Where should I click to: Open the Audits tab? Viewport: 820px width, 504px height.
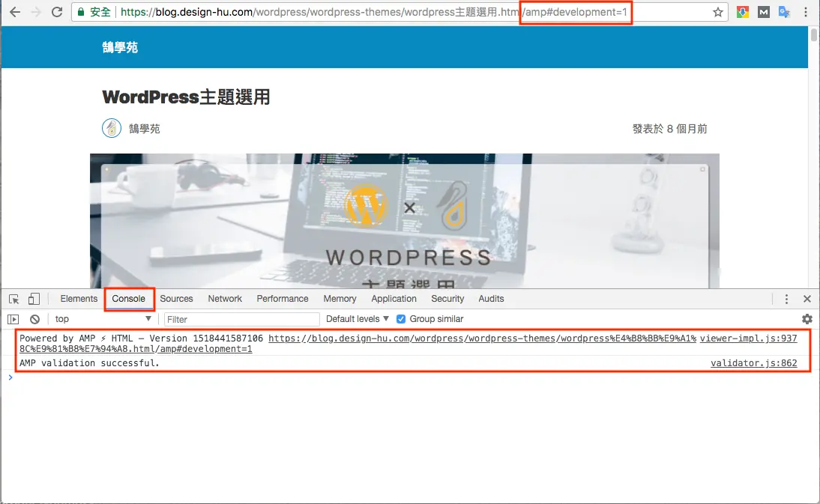pyautogui.click(x=491, y=299)
